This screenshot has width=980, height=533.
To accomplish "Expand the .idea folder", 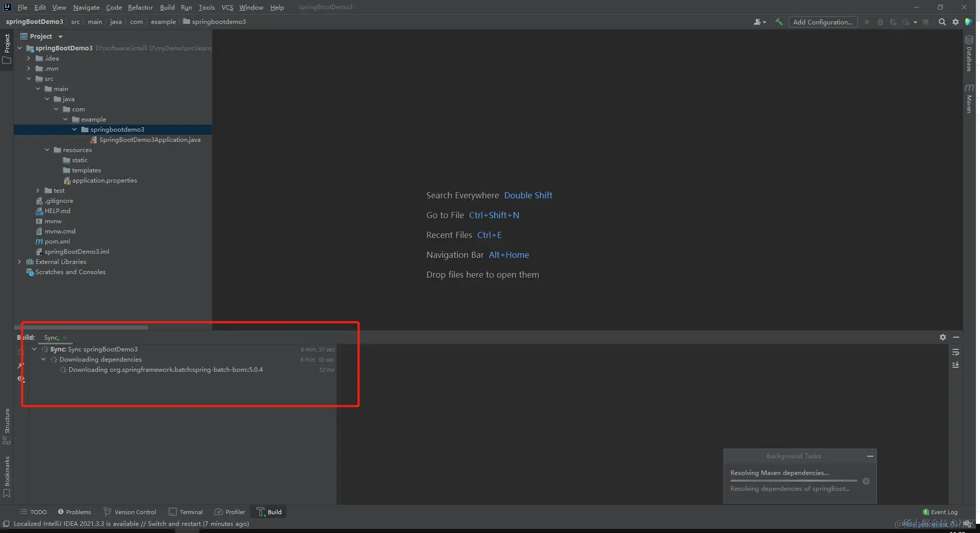I will 28,58.
